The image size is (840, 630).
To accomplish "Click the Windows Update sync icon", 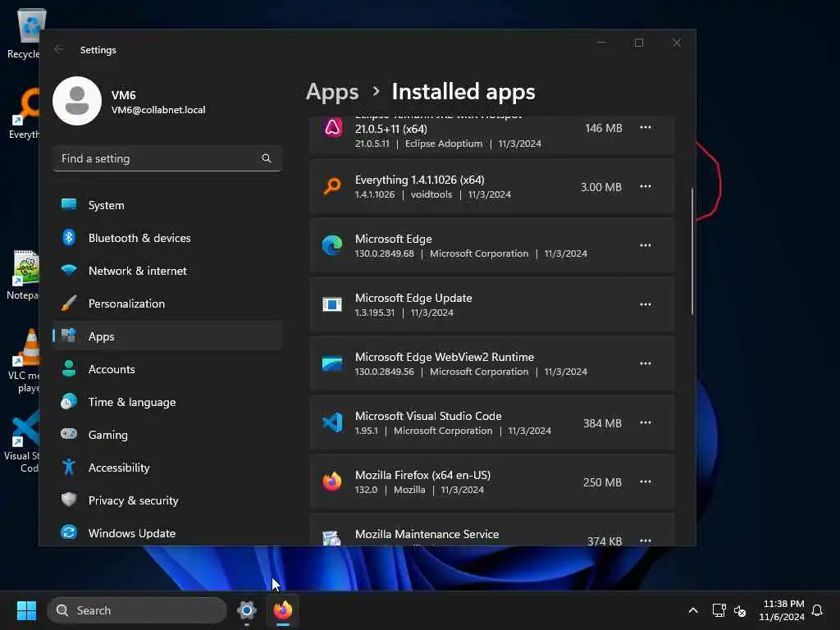I will click(69, 532).
